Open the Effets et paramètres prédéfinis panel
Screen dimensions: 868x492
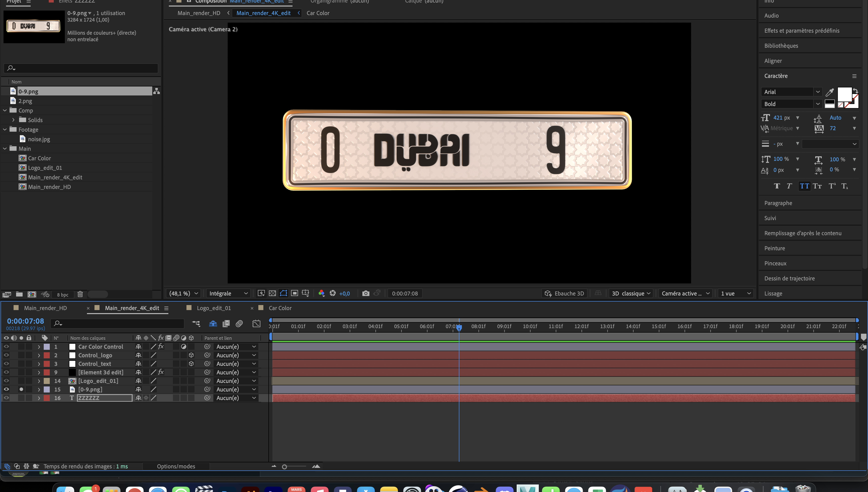coord(802,31)
